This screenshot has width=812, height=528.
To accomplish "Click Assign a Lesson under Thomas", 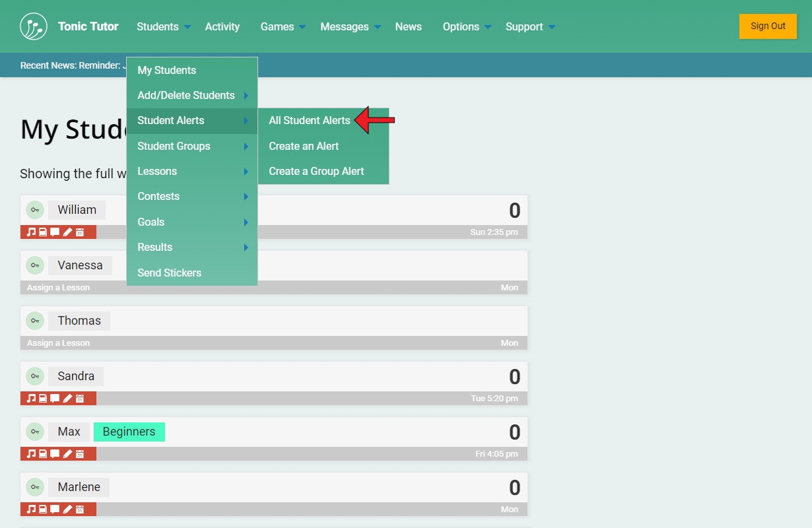I will [58, 343].
